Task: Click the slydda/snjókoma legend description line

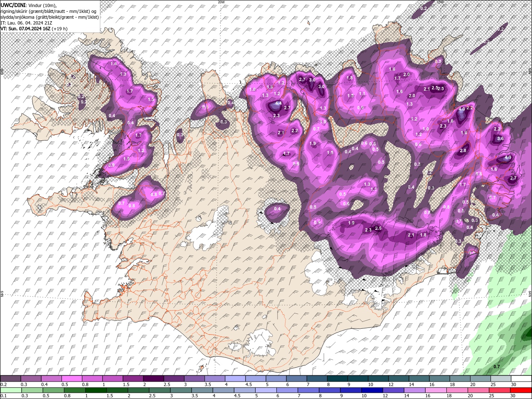Action: tap(49, 17)
